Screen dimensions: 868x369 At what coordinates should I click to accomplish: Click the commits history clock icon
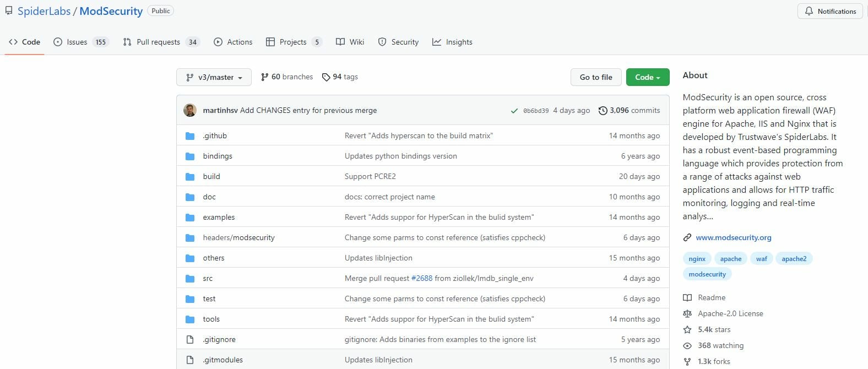(x=603, y=111)
